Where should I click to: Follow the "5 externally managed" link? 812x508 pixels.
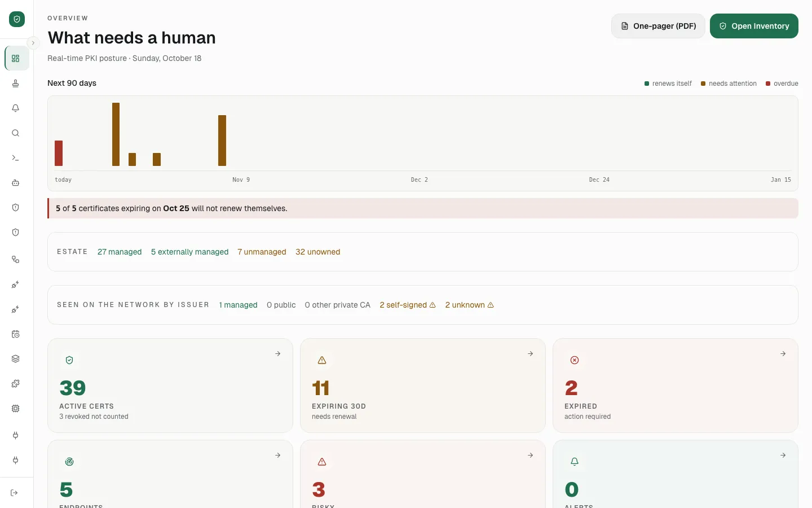(189, 252)
